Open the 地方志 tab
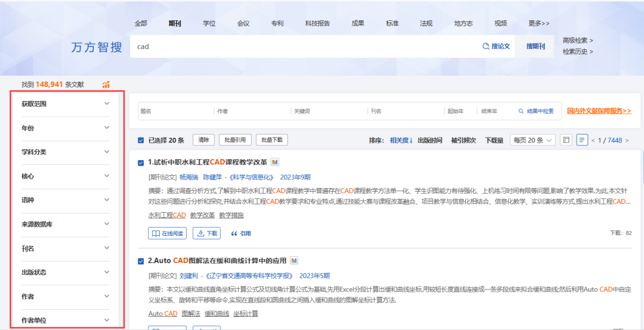 pos(463,23)
